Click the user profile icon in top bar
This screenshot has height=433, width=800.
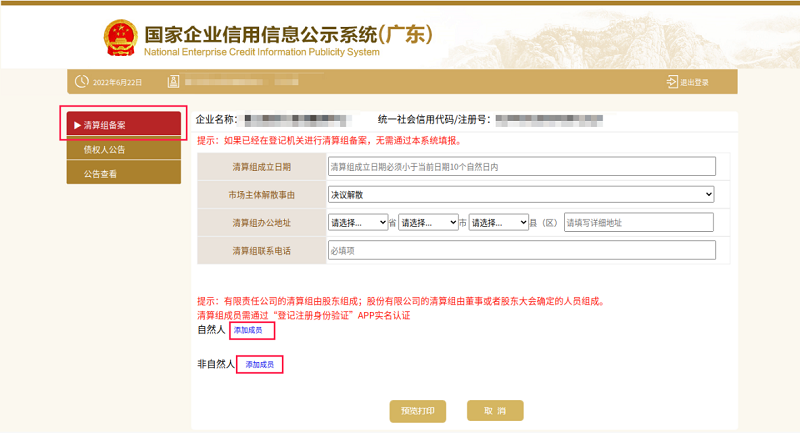pyautogui.click(x=173, y=82)
